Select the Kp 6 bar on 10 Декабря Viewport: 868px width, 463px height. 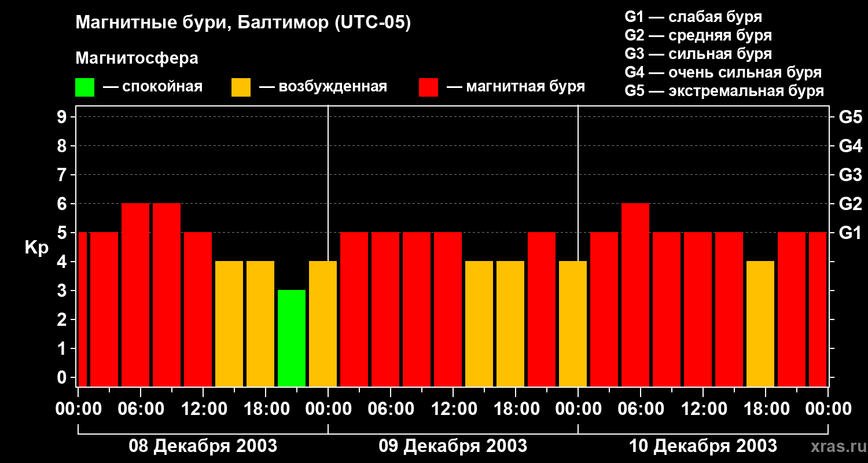click(635, 295)
